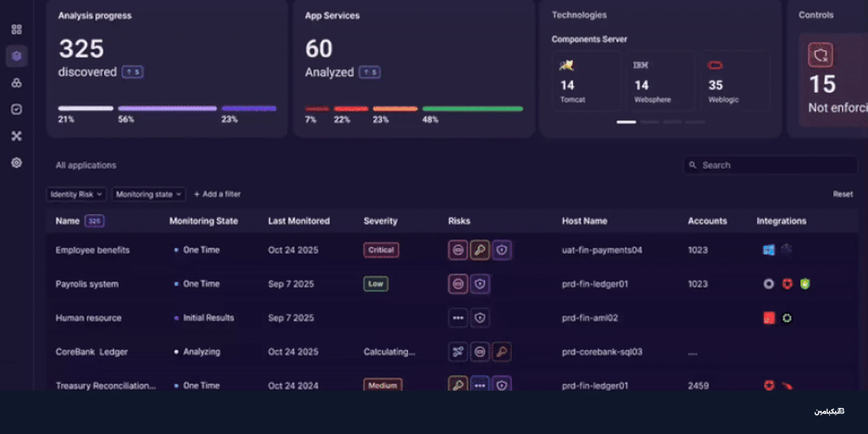The width and height of the screenshot is (868, 434).
Task: Click the three-dots risk icon for Human resource
Action: click(x=458, y=318)
